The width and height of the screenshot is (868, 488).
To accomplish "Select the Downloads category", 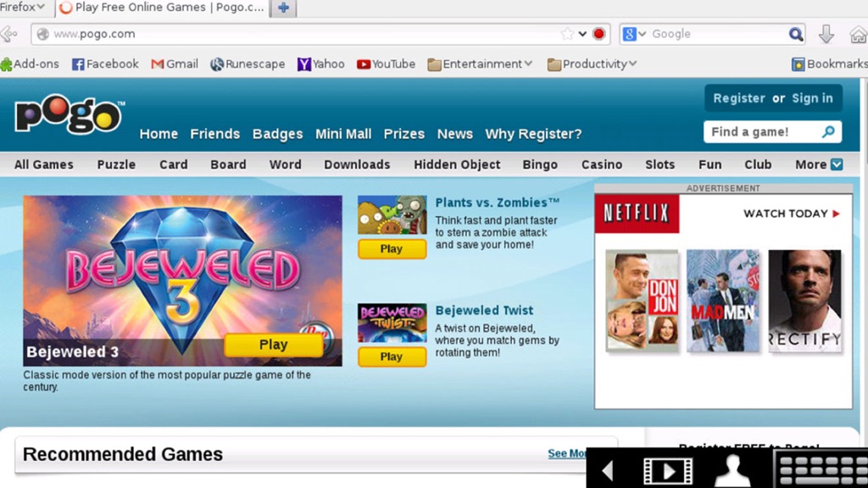I will (x=357, y=164).
